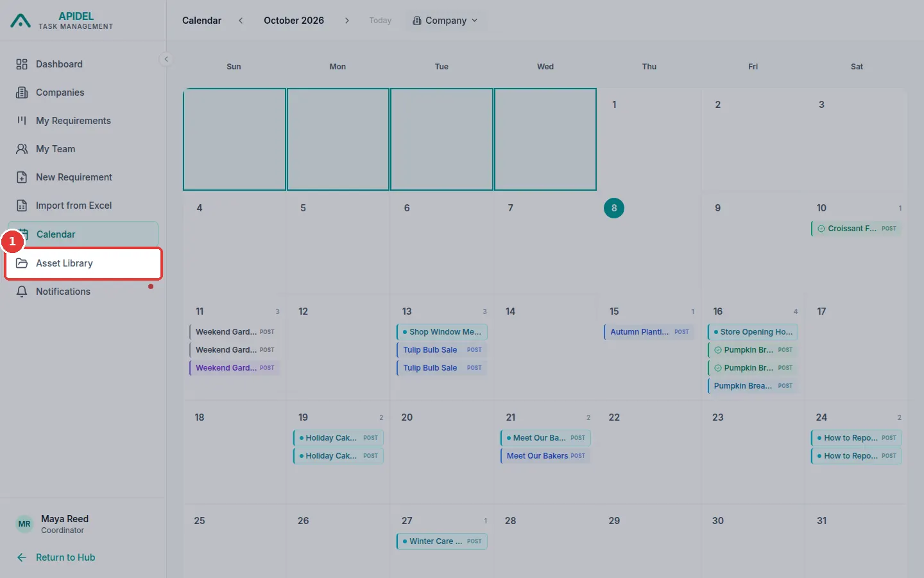This screenshot has width=924, height=578.
Task: Open the Pumpkin Brea... post
Action: (x=753, y=386)
